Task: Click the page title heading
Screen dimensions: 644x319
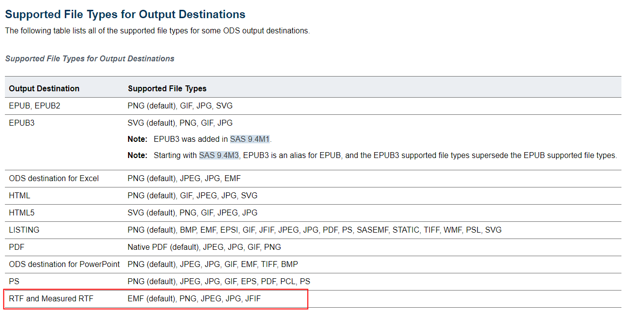Action: [x=125, y=14]
